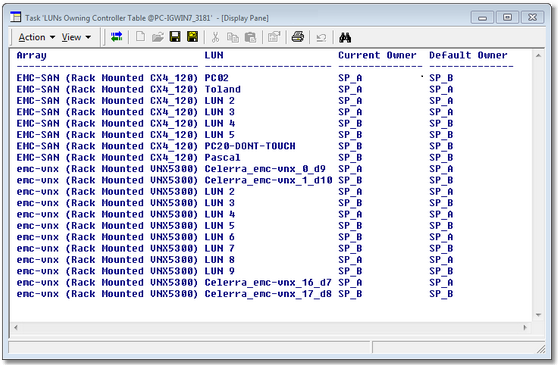The image size is (558, 365).
Task: Click 'Celerra_emc-vnx_1_d10' LUN entry
Action: (x=268, y=180)
